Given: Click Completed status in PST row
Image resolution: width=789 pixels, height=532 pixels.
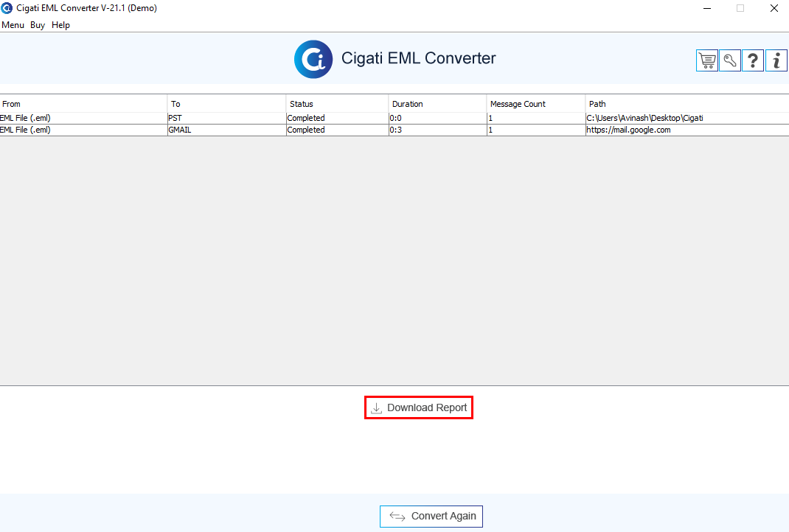Looking at the screenshot, I should [x=337, y=118].
